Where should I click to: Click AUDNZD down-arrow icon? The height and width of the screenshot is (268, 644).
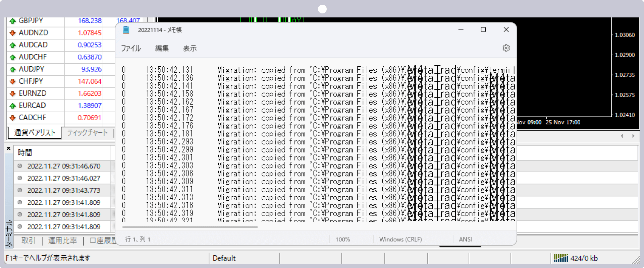point(13,33)
